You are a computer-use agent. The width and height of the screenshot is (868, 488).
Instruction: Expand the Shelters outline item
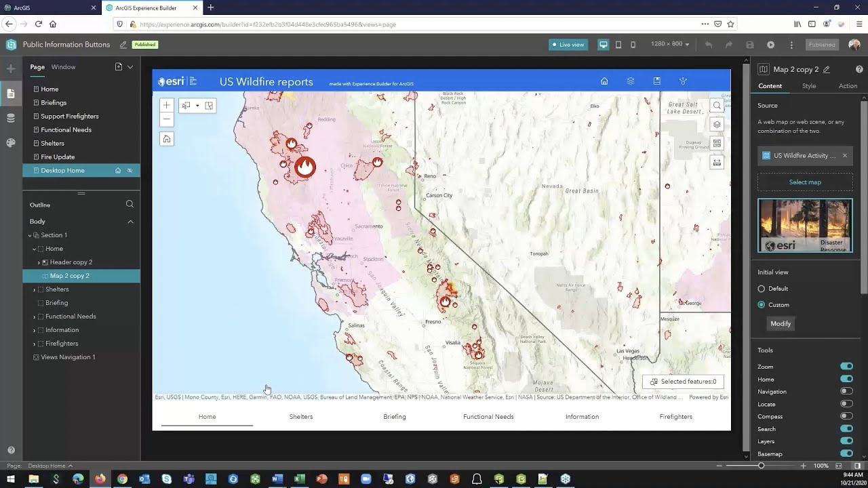point(35,289)
